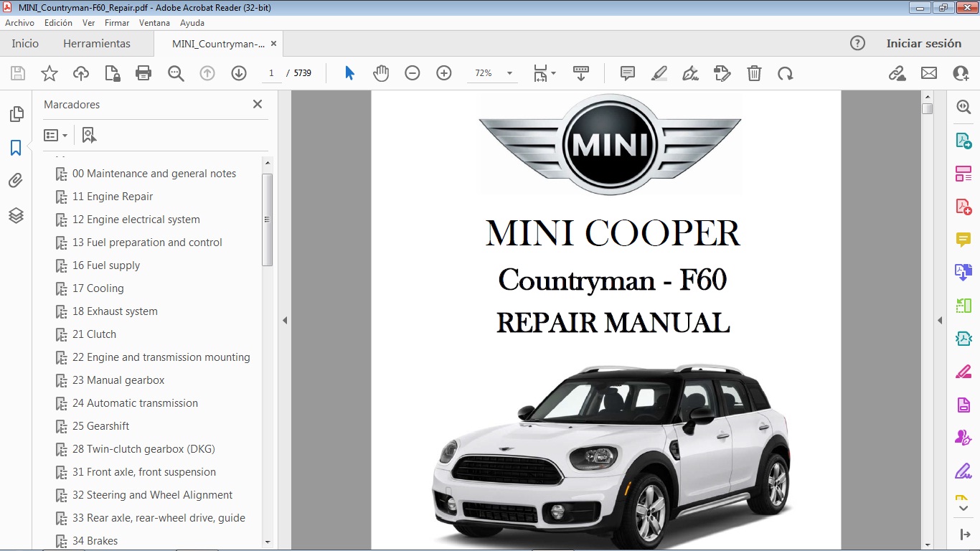Click the Delete pages trash icon
The width and height of the screenshot is (980, 551).
point(754,72)
